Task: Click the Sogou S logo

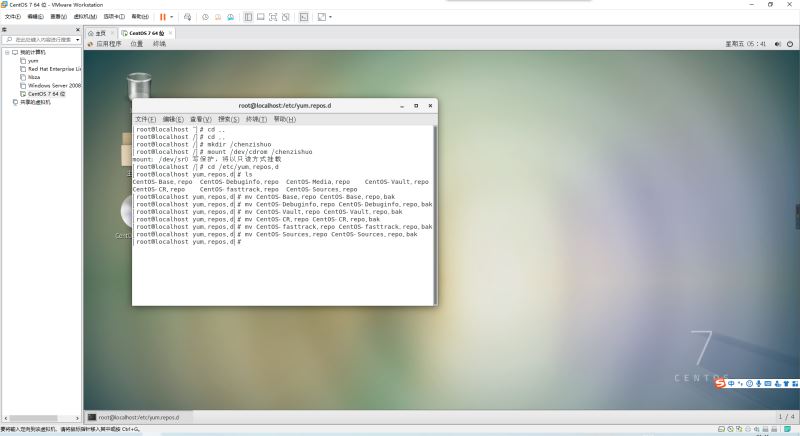Action: 720,383
